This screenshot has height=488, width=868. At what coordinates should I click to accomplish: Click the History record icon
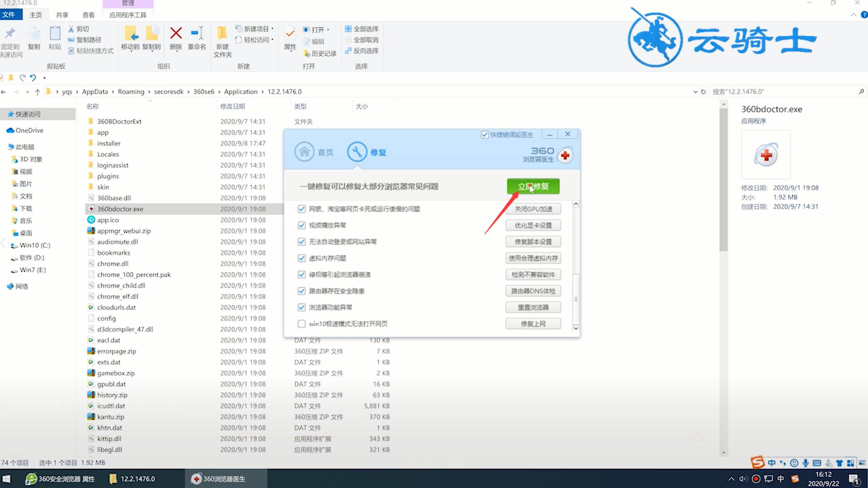click(306, 54)
